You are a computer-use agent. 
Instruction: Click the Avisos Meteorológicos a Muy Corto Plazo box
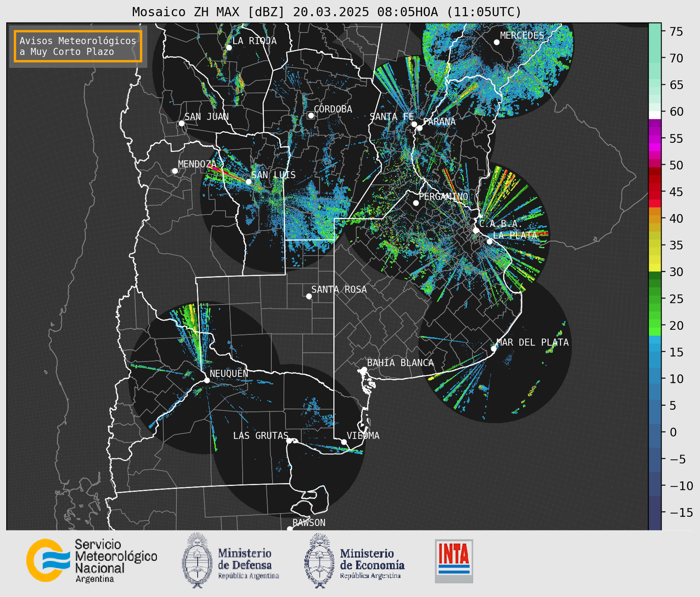pos(78,46)
